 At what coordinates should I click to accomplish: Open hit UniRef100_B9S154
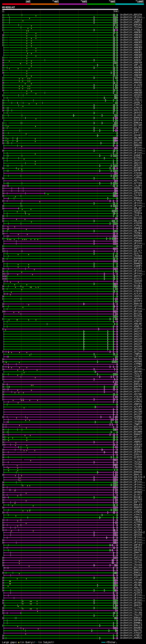click(131, 15)
